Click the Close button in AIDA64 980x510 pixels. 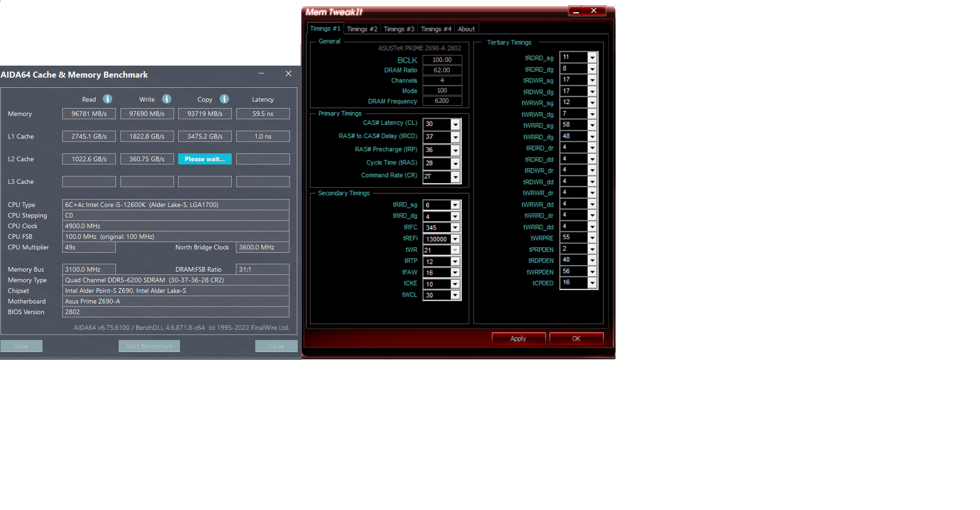click(x=276, y=346)
